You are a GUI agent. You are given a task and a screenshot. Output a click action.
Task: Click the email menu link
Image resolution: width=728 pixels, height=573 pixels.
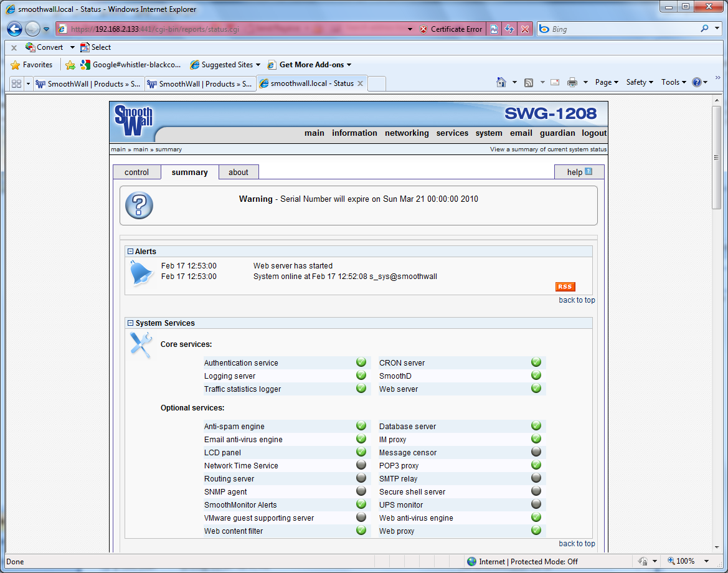click(521, 133)
